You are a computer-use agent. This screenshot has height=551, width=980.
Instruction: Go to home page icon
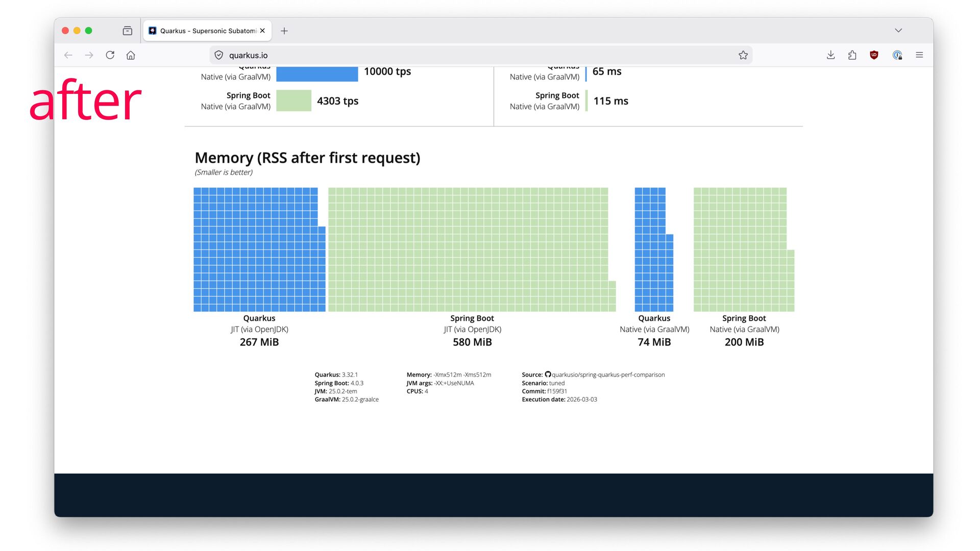click(x=131, y=55)
